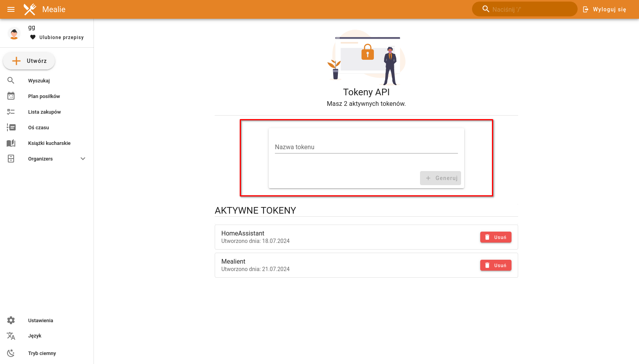The width and height of the screenshot is (639, 364).
Task: Focus the Nazwa tokenu input field
Action: (366, 147)
